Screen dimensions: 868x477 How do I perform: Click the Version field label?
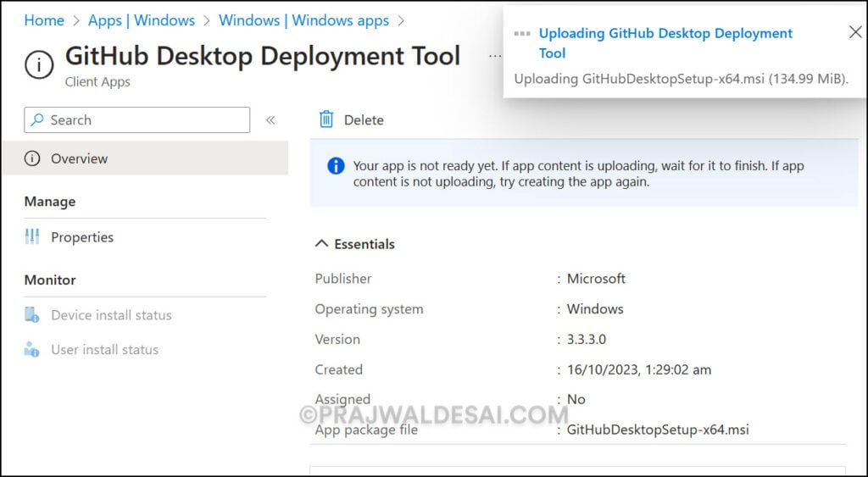tap(337, 339)
